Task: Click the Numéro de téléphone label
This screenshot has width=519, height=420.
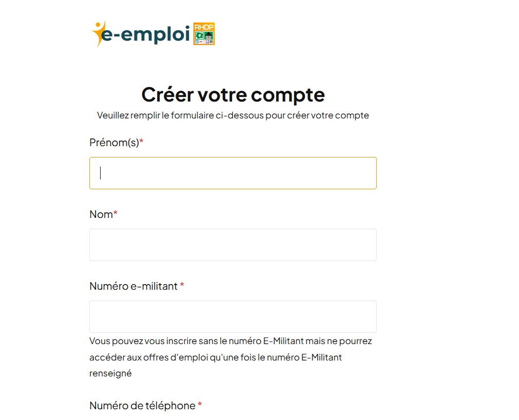Action: [x=142, y=406]
